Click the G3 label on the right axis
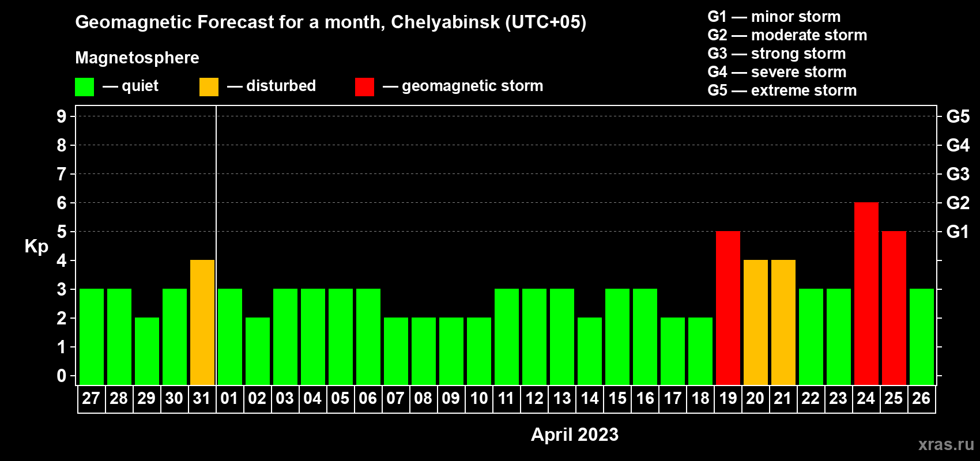The width and height of the screenshot is (980, 461). [x=958, y=174]
